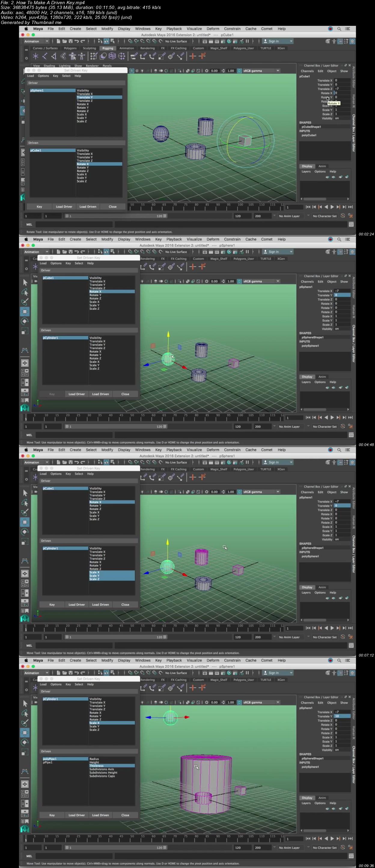Screen dimensions: 375x868
Task: In the 00:07:12 frame, click the four-view layout icon in toolbox
Action: point(25,583)
